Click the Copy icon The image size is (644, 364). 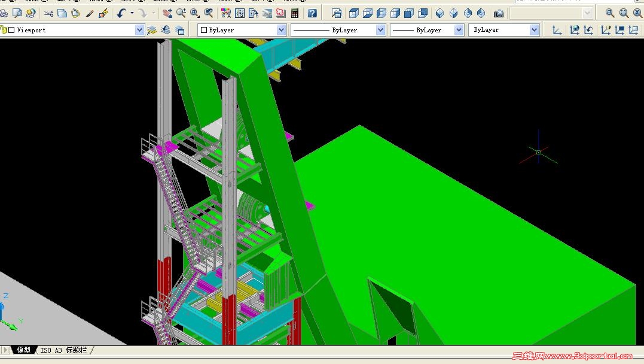point(62,14)
